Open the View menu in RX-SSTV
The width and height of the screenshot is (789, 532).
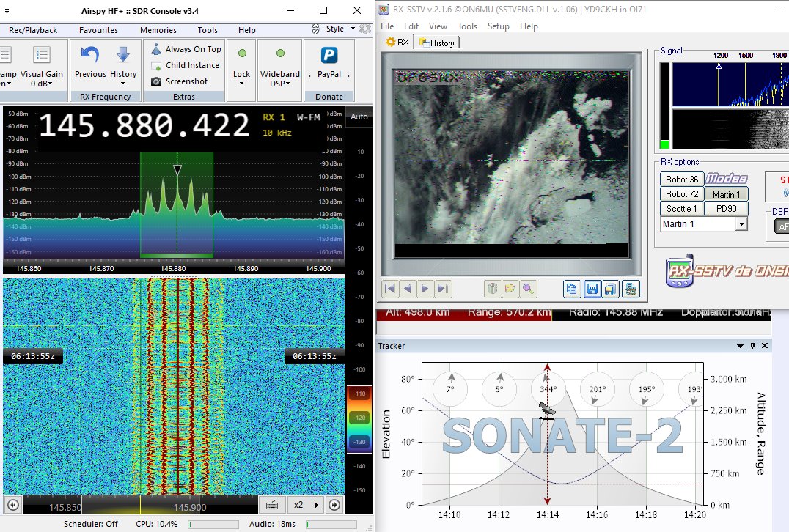click(438, 26)
